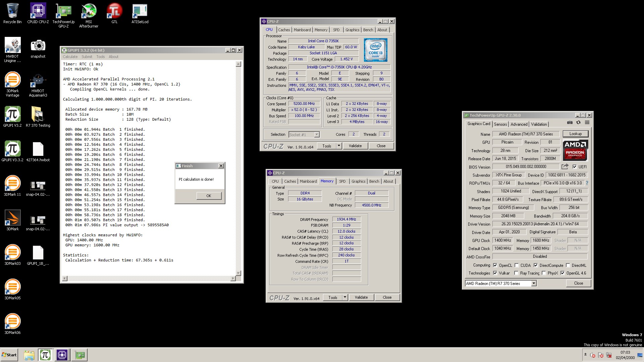Open Sensors tab in GPU-Z
The image size is (644, 362).
click(500, 124)
